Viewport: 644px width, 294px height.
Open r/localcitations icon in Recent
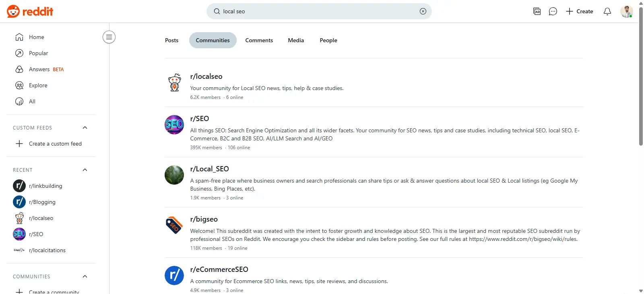click(x=19, y=250)
